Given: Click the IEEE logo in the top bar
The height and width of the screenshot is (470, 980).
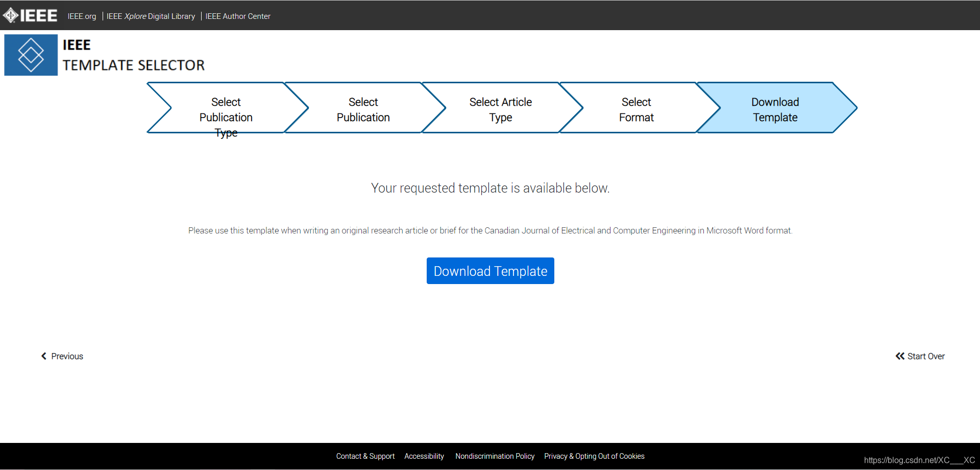Looking at the screenshot, I should [x=30, y=15].
